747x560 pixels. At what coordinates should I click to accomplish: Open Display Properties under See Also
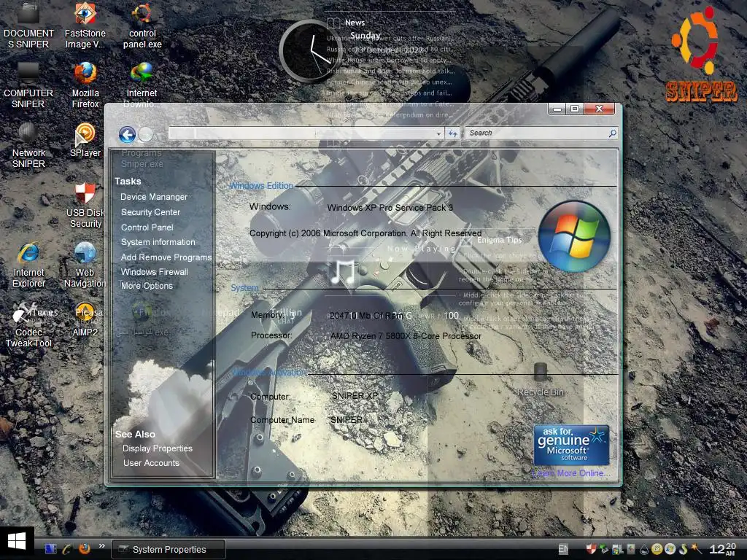pyautogui.click(x=158, y=448)
